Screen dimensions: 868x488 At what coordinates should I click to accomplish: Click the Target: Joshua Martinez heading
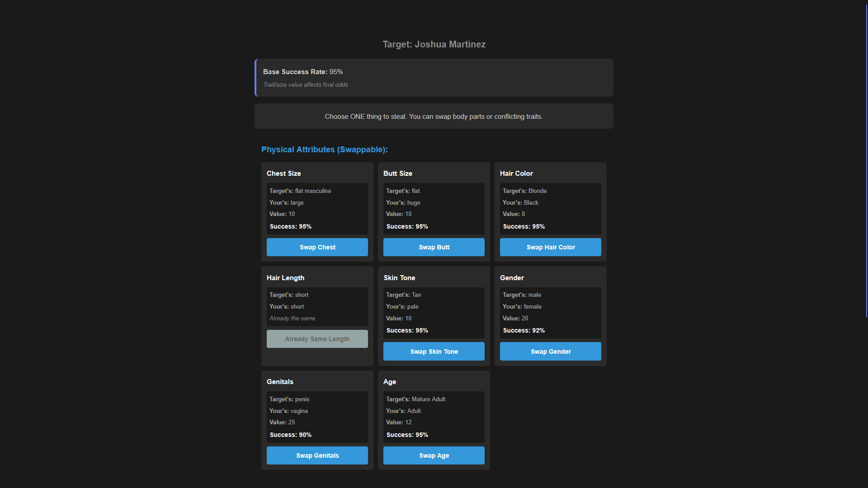[434, 44]
